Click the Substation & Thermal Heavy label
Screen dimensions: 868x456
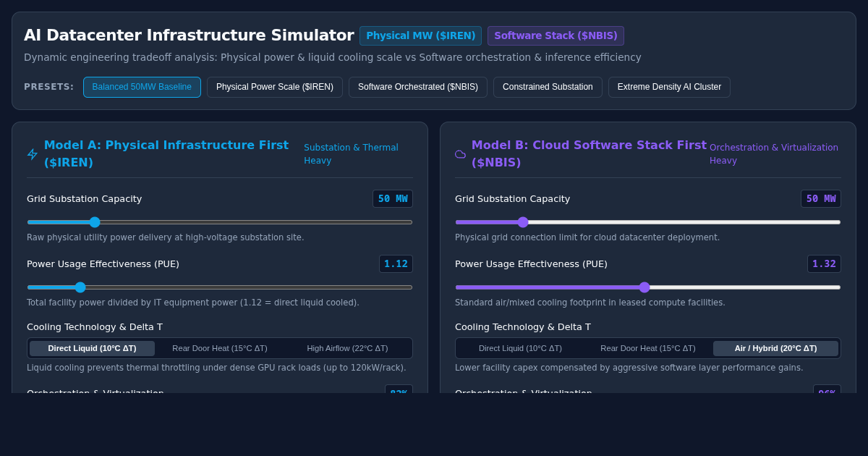click(x=351, y=154)
